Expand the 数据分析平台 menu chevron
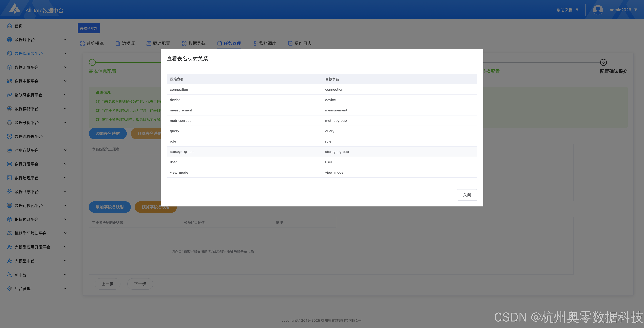This screenshot has height=328, width=644. coord(65,122)
